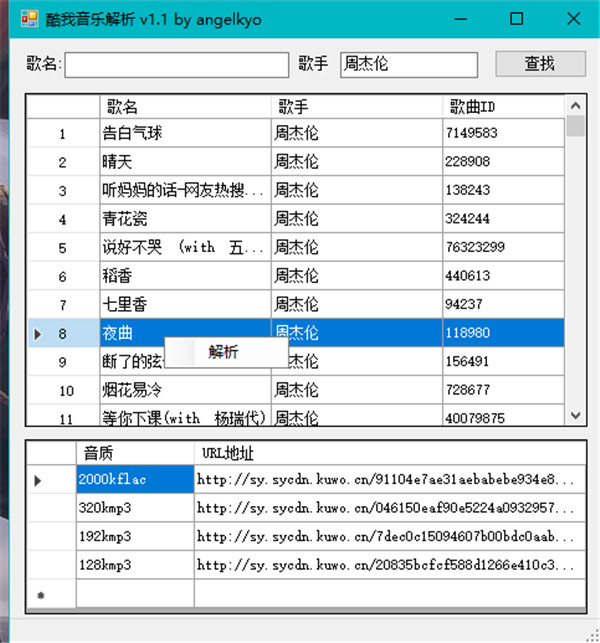This screenshot has width=600, height=643.
Task: Choose 解析 from the context menu
Action: pos(226,352)
